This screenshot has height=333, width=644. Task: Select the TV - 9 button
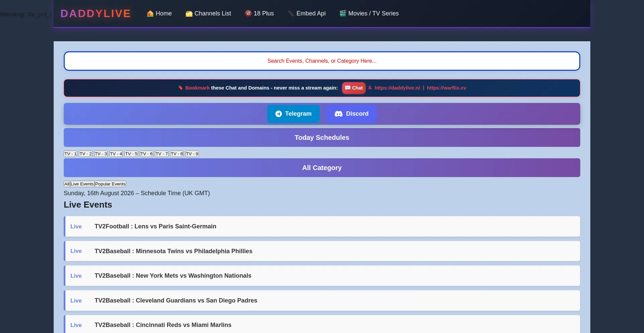point(192,154)
